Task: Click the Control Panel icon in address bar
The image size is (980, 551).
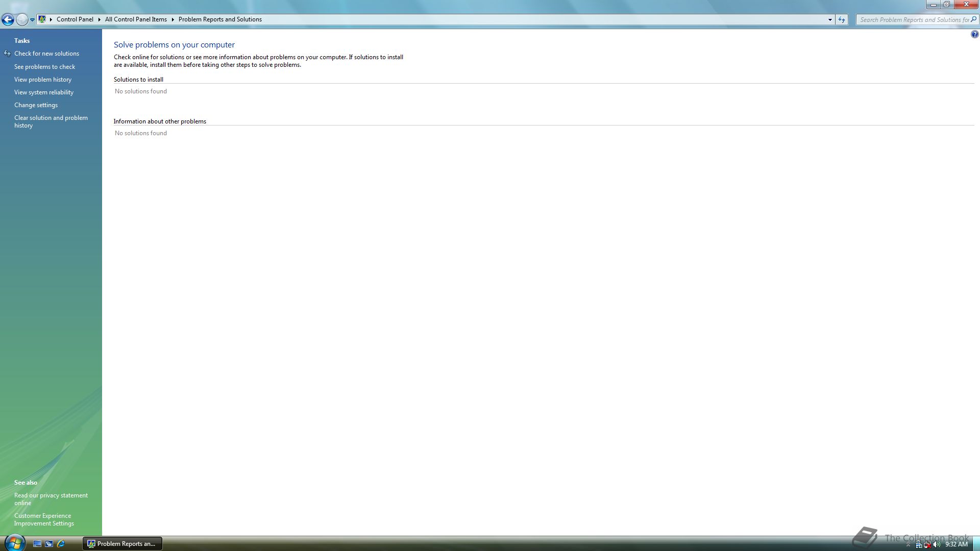Action: click(x=42, y=19)
